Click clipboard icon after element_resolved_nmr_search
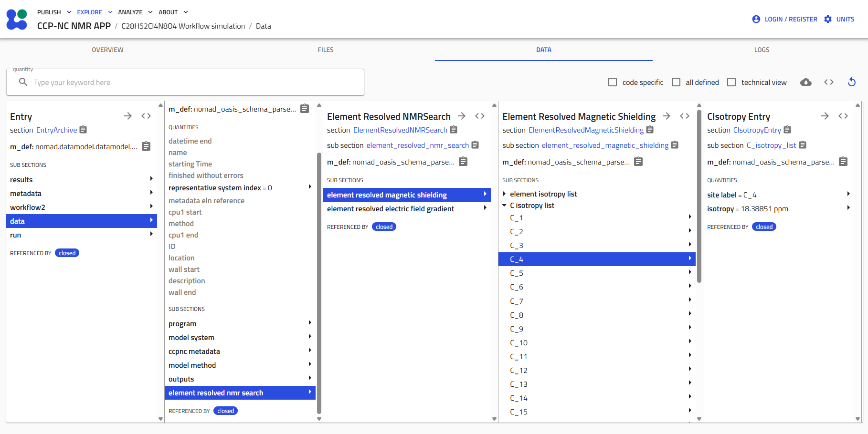The image size is (868, 434). 475,145
